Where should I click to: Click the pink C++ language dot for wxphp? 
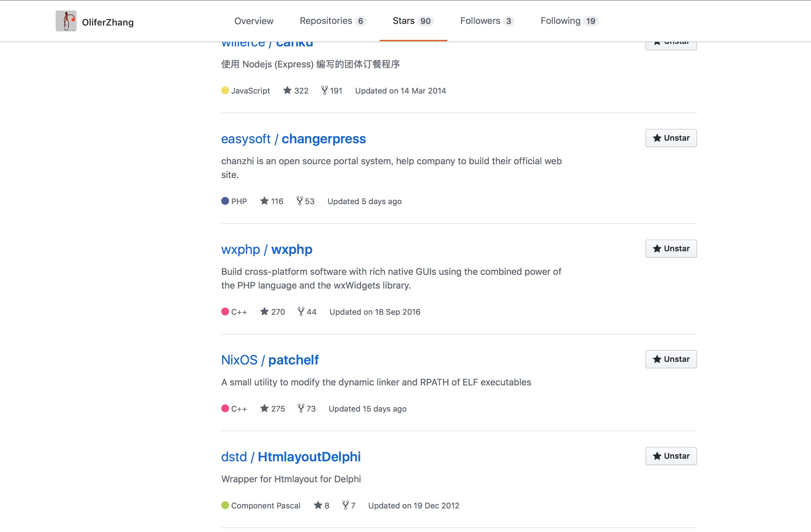tap(225, 311)
